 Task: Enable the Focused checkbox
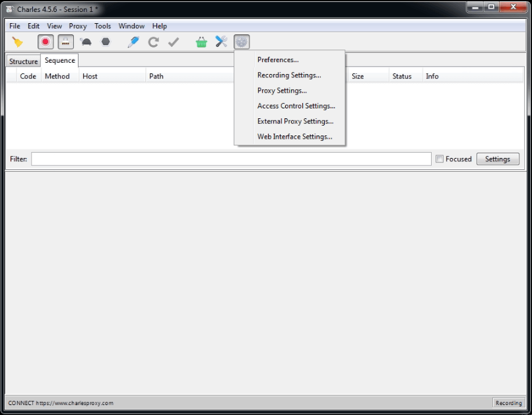440,159
